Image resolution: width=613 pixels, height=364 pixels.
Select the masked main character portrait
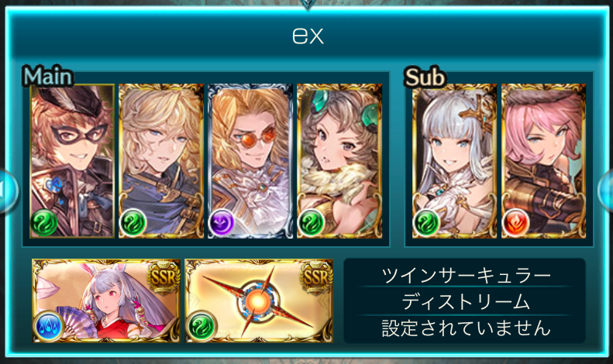[72, 160]
